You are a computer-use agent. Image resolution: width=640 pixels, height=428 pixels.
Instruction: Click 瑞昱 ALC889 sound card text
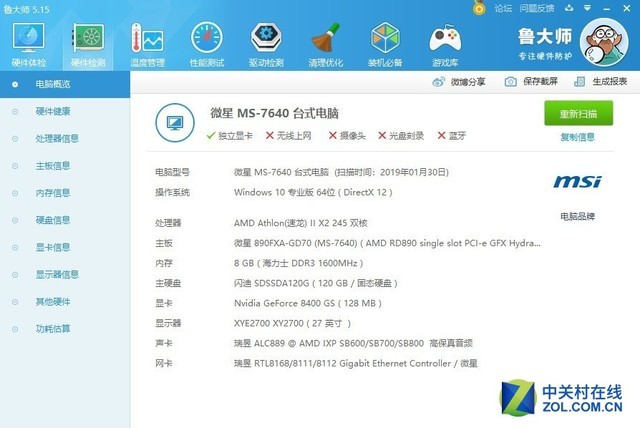[353, 343]
